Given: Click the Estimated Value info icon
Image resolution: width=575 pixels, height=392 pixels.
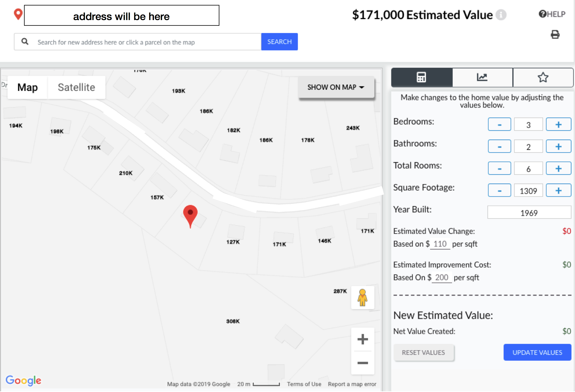Looking at the screenshot, I should coord(501,15).
